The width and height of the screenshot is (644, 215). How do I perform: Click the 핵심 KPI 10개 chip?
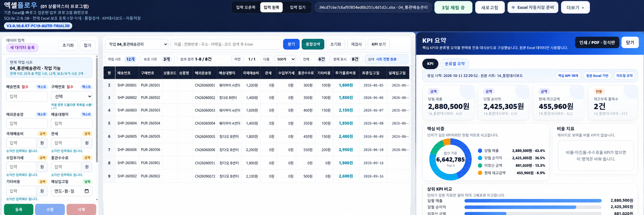[568, 76]
